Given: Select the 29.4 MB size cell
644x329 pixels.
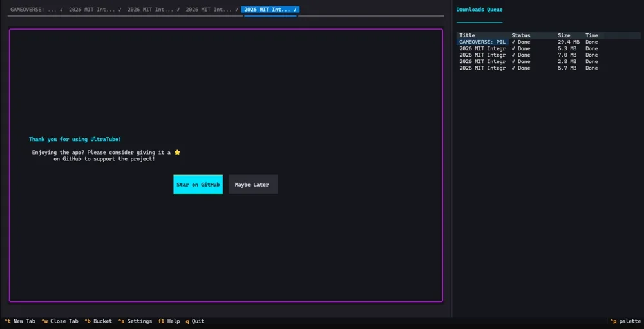Looking at the screenshot, I should click(569, 42).
